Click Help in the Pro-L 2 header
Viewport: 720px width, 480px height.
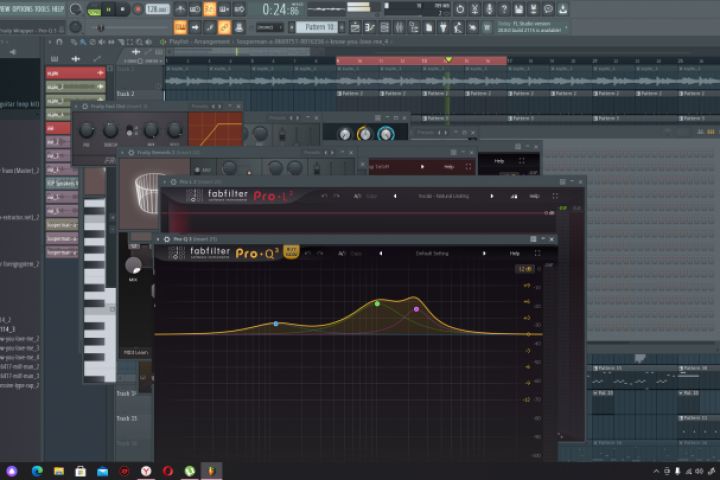(x=534, y=196)
